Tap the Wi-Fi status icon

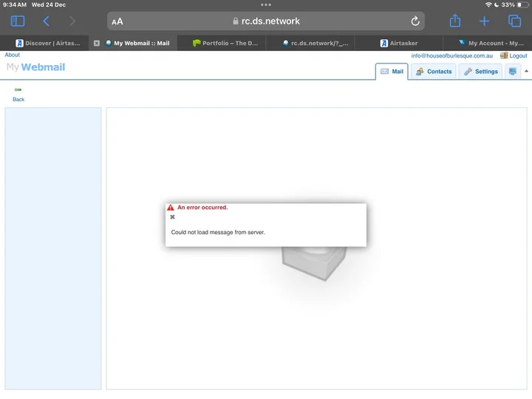coord(488,4)
